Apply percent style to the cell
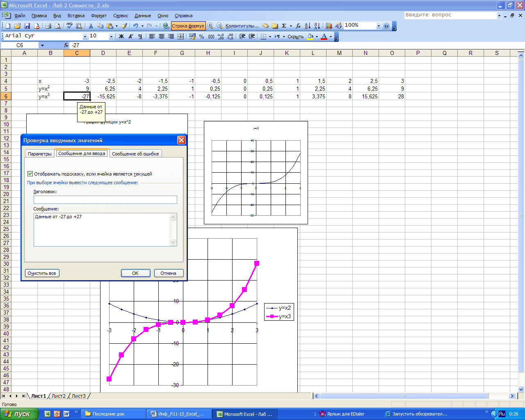Image resolution: width=525 pixels, height=420 pixels. 201,37
